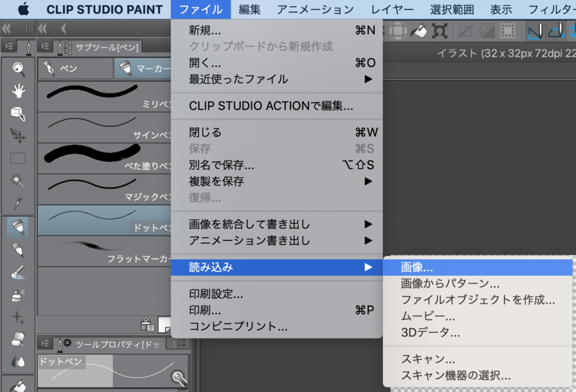Choose 閉じる from the File menu
The width and height of the screenshot is (576, 392).
[x=277, y=132]
